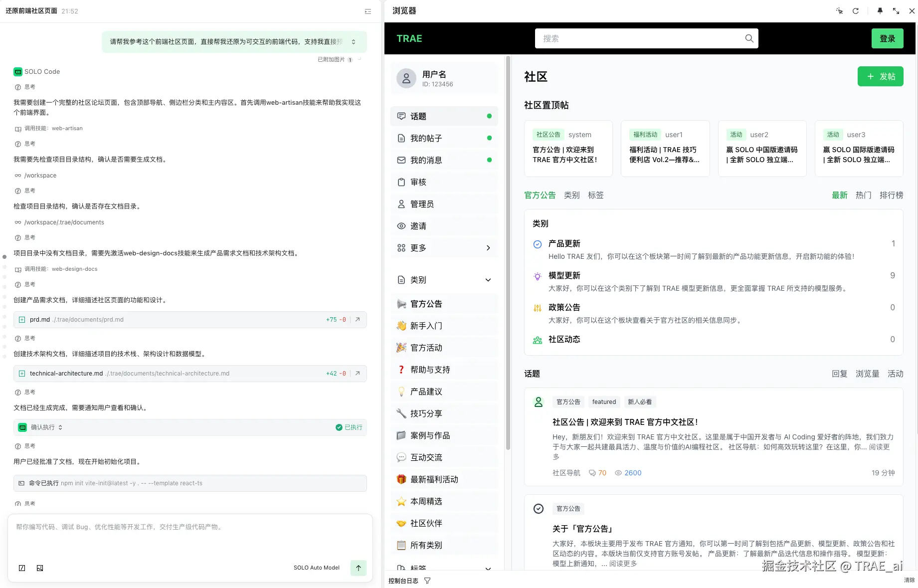
Task: Click the document icon next to 我的帖子
Action: [401, 138]
